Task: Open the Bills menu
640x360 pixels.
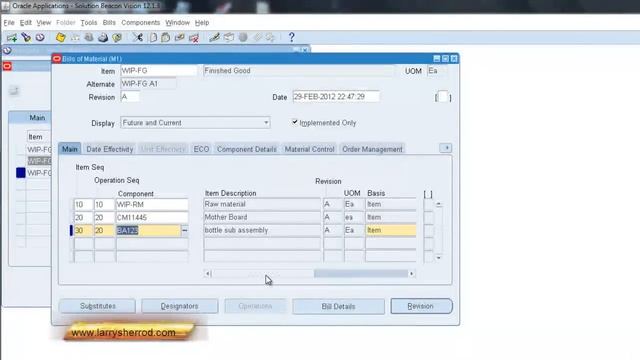Action: pos(109,23)
